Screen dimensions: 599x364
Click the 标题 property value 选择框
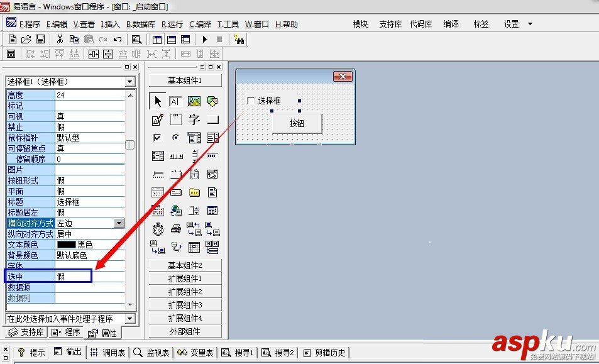click(90, 202)
